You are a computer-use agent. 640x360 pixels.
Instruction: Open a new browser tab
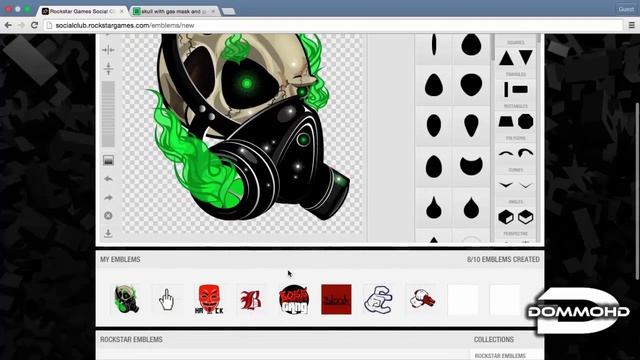click(x=228, y=11)
